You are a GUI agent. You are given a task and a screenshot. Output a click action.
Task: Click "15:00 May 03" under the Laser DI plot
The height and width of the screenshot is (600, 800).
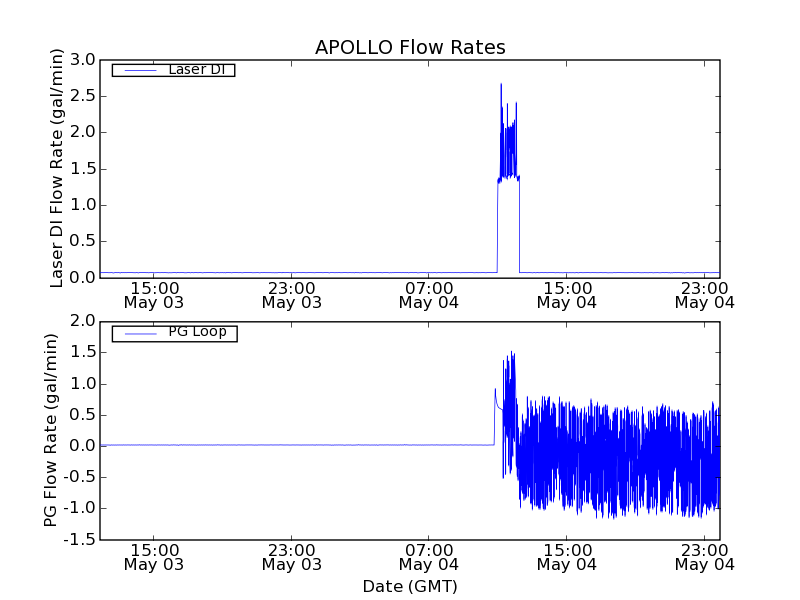tap(154, 295)
